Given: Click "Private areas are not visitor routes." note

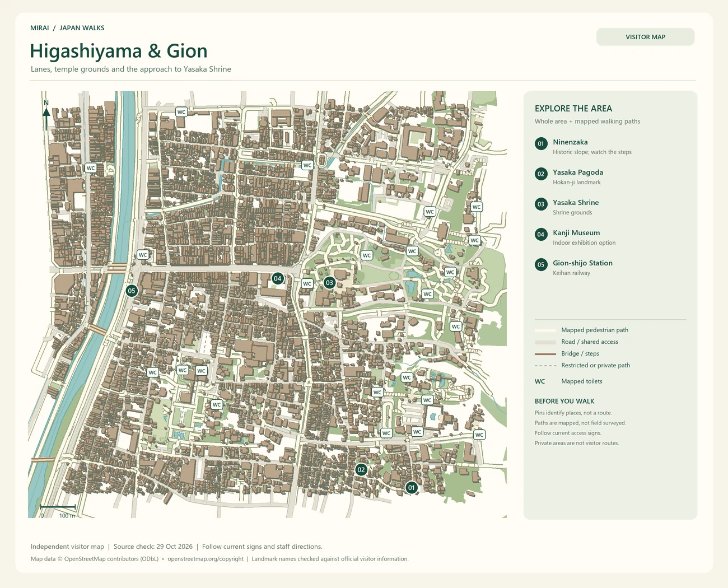Looking at the screenshot, I should (x=577, y=443).
